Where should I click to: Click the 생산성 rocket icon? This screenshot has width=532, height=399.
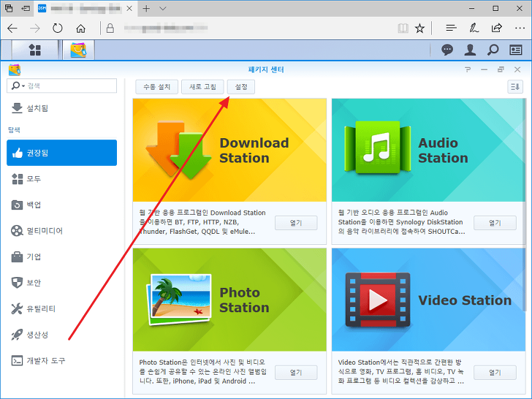(x=17, y=335)
